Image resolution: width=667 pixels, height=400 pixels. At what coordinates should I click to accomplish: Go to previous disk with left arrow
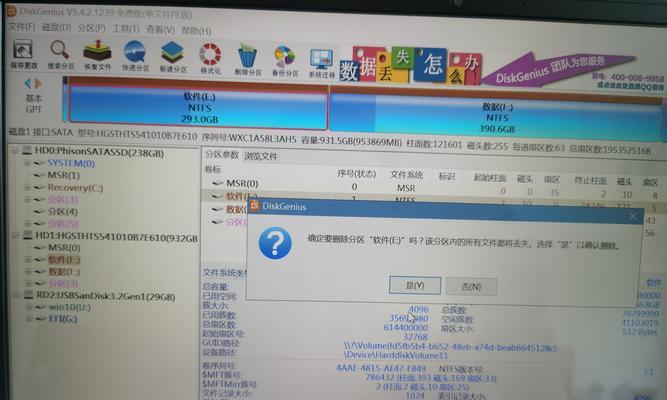coord(28,83)
